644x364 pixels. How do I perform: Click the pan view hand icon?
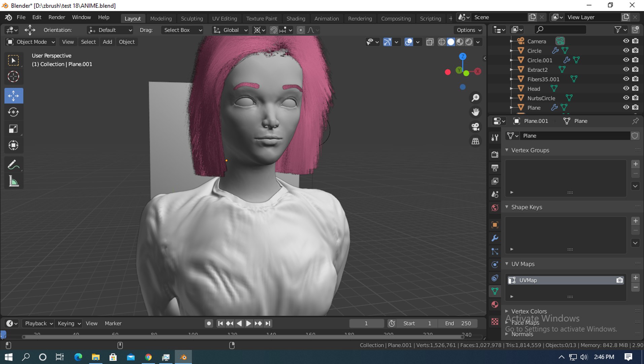[x=475, y=112]
